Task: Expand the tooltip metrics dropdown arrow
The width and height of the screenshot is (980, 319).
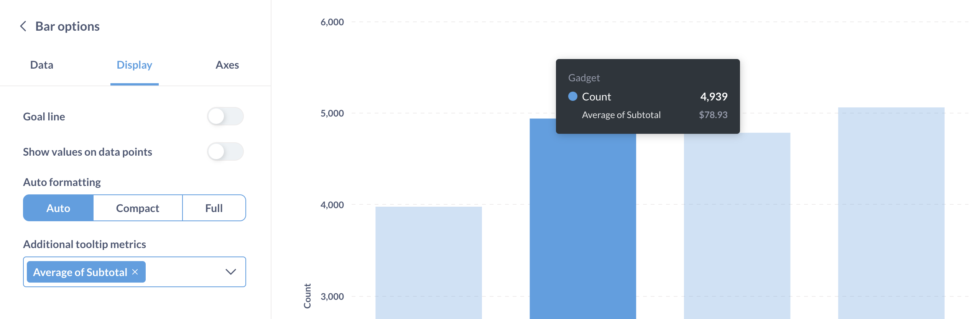Action: point(230,272)
